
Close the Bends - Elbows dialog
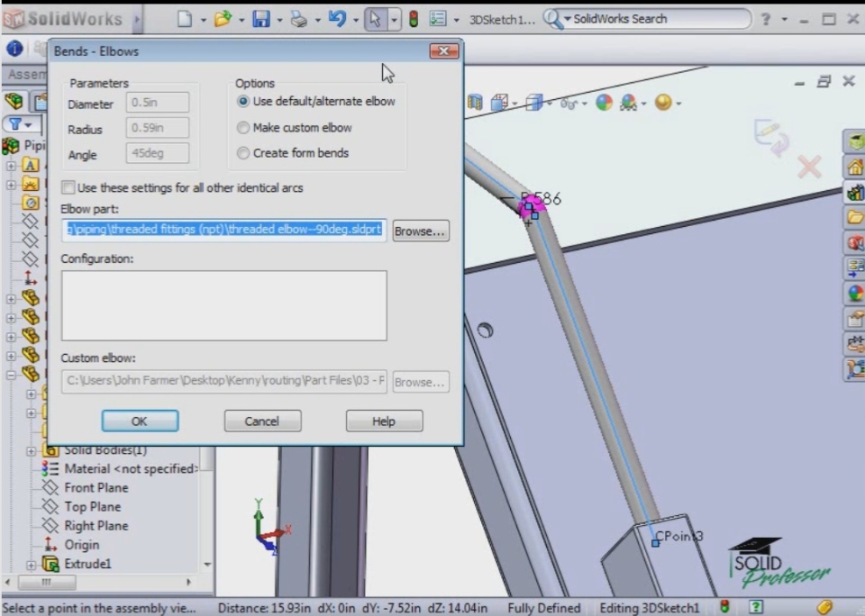tap(443, 50)
